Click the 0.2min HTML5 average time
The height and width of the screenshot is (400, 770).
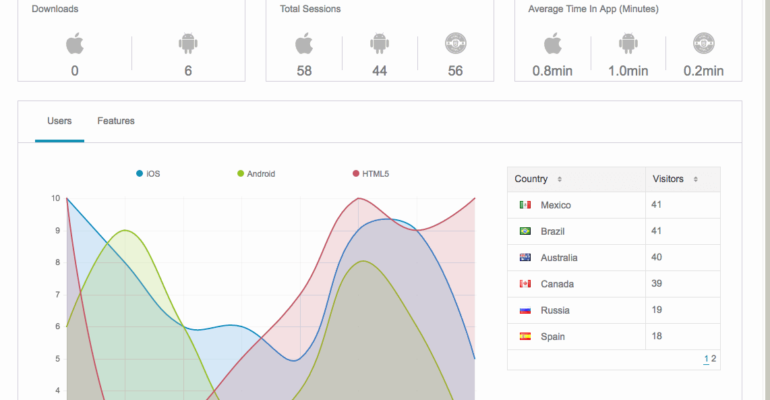coord(704,71)
